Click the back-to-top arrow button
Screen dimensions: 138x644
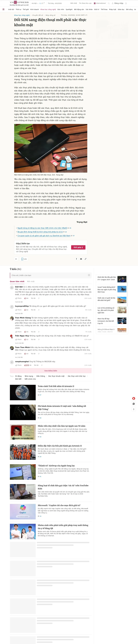(134, 409)
